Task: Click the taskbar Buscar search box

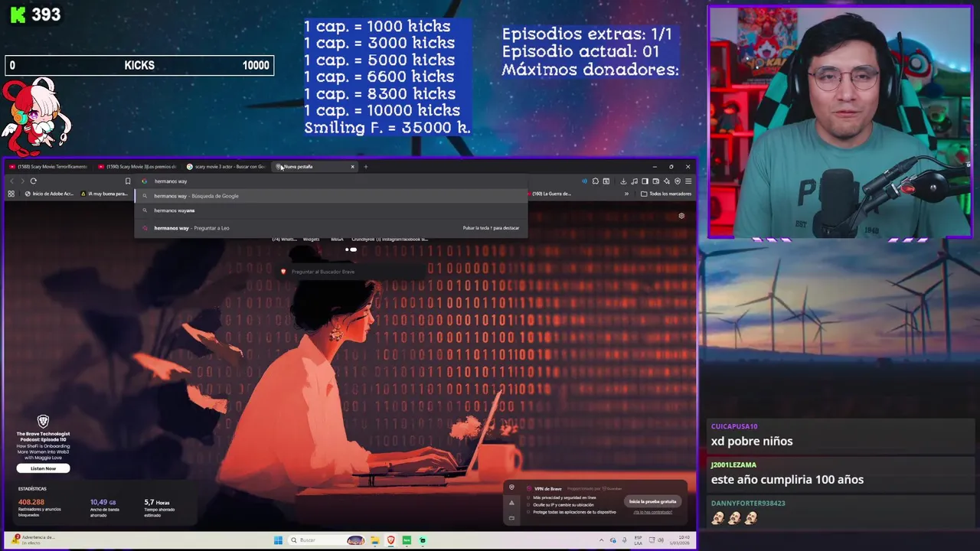Action: pyautogui.click(x=327, y=540)
